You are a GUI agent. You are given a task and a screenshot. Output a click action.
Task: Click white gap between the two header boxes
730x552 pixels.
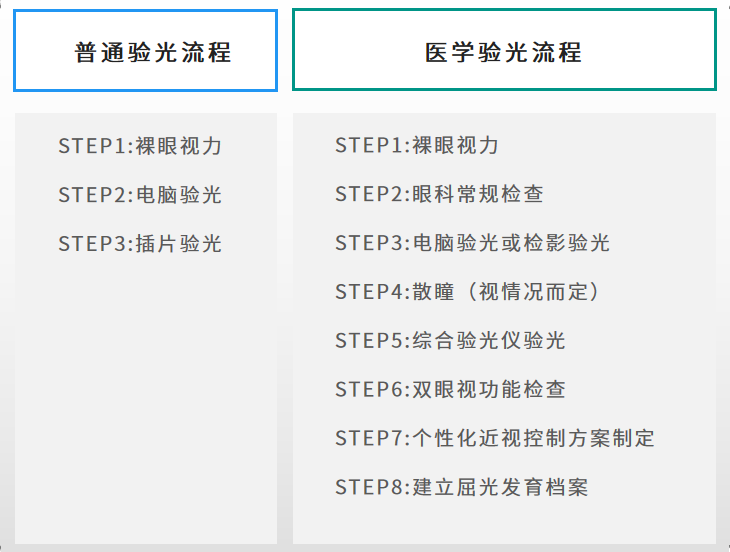285,51
